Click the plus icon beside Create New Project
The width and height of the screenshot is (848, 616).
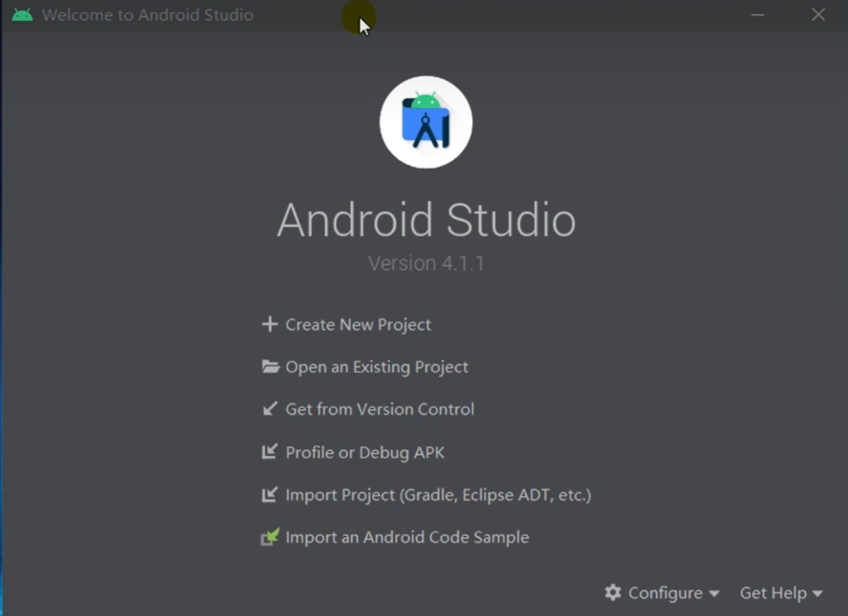(270, 324)
